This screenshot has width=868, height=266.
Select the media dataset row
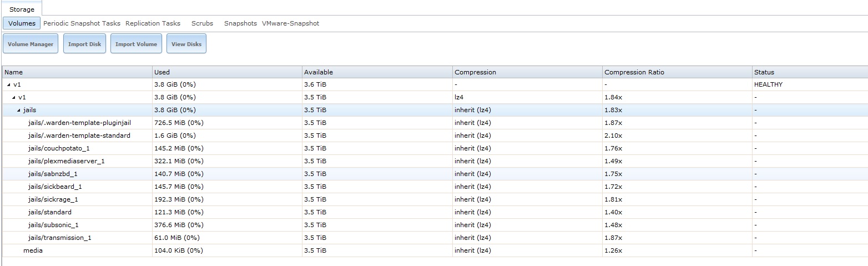click(x=435, y=250)
